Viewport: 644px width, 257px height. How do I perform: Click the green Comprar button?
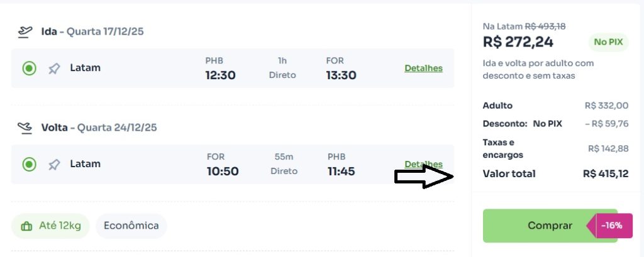(550, 226)
